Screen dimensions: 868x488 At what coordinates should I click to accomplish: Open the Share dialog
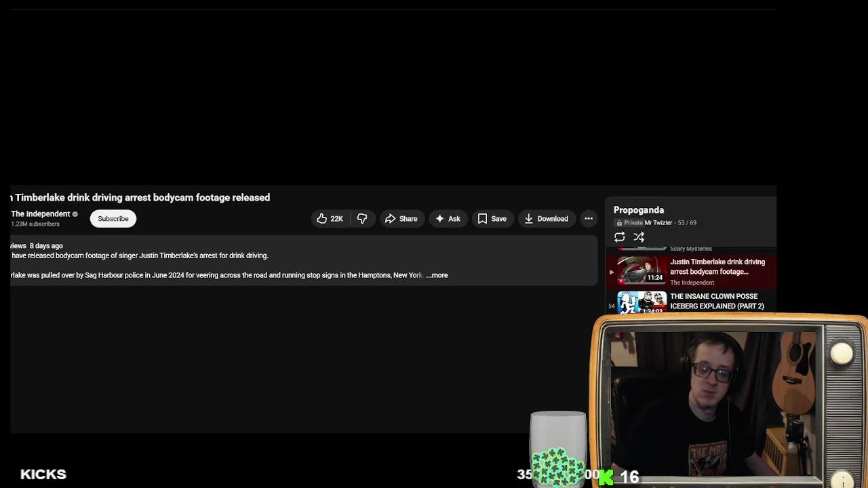[x=401, y=218]
